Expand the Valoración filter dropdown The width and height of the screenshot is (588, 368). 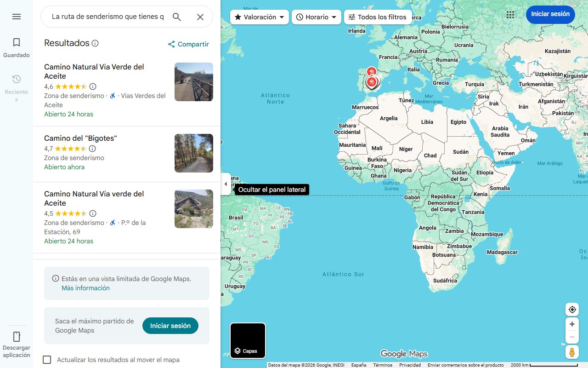[x=259, y=17]
